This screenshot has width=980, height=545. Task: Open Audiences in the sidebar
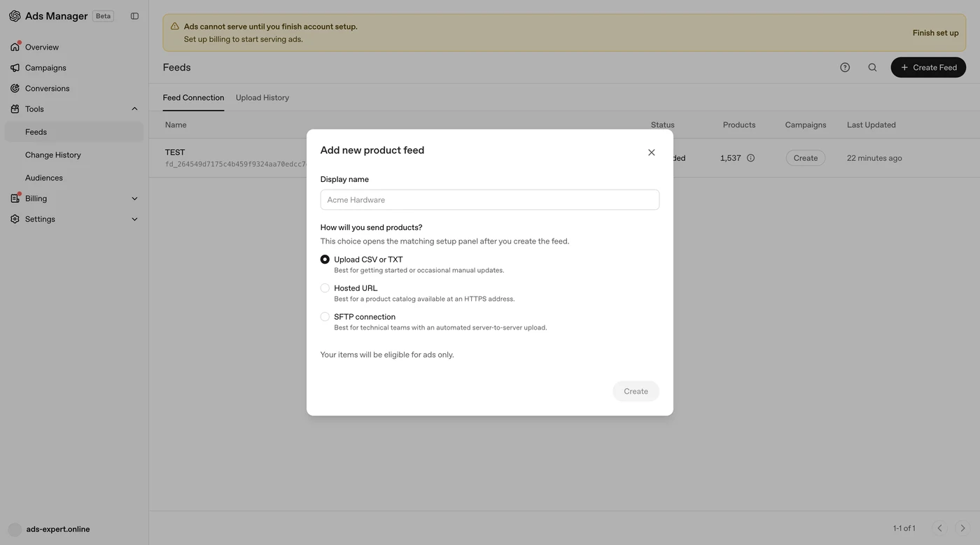pyautogui.click(x=74, y=178)
